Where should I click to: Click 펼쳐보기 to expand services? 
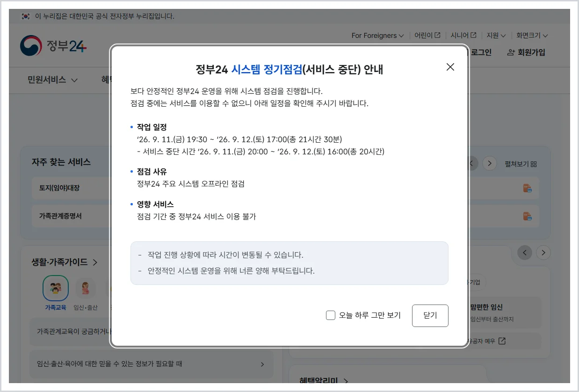pos(521,164)
